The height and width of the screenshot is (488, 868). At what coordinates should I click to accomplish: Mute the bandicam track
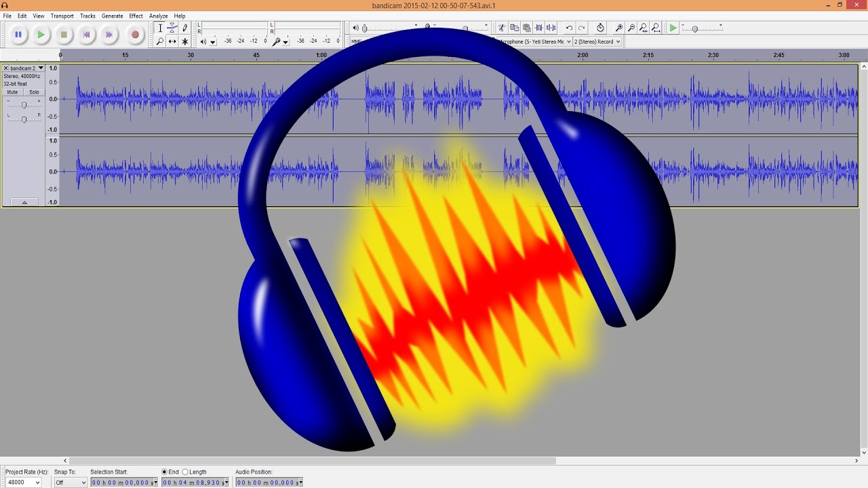click(x=12, y=92)
